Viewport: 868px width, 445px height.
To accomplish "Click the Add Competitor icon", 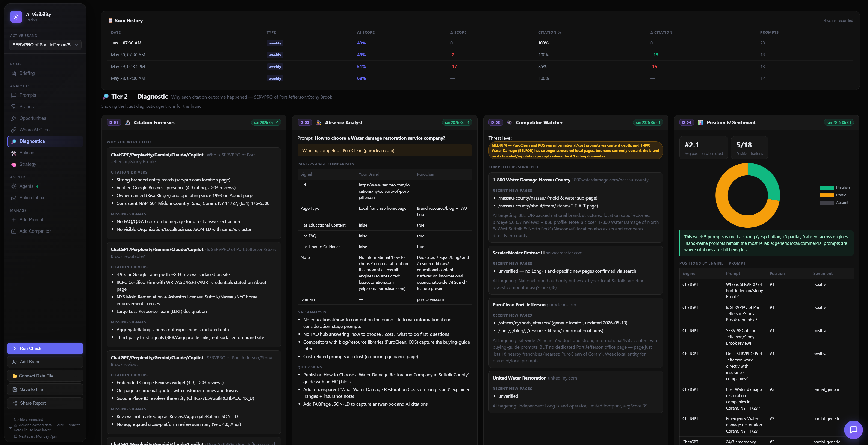I will (13, 231).
